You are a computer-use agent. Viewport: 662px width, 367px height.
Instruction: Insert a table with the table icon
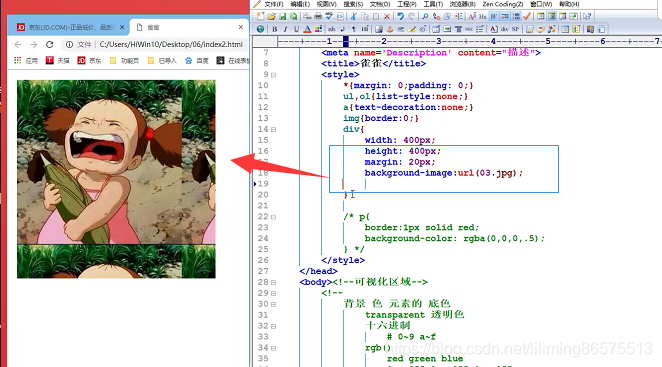(x=436, y=29)
